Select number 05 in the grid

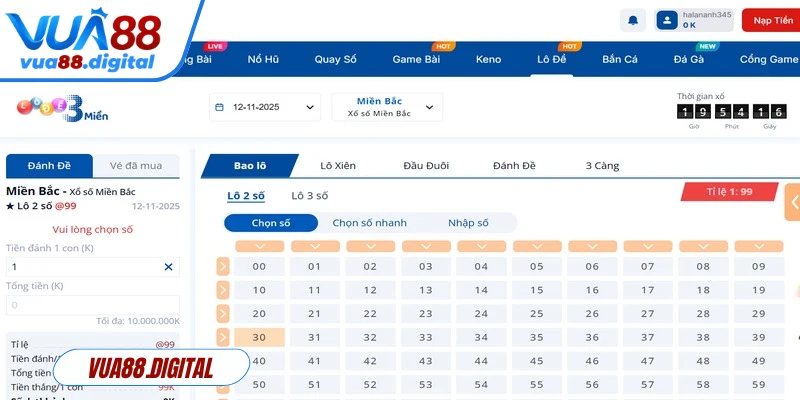tap(537, 266)
